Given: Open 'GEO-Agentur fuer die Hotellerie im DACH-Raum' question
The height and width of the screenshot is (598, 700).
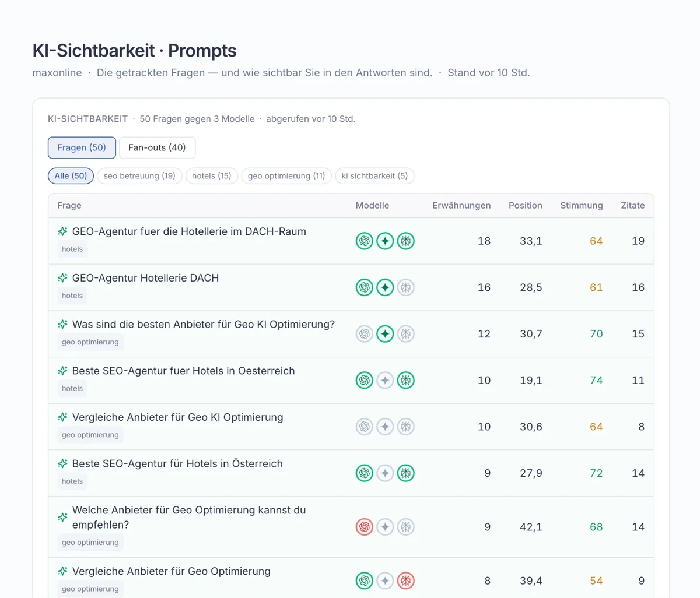Looking at the screenshot, I should click(189, 231).
